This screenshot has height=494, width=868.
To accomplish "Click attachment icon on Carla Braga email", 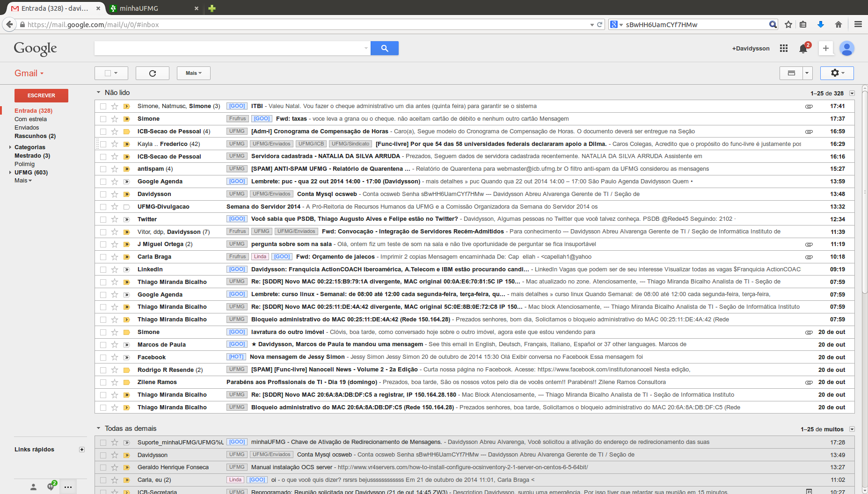I will coord(809,257).
